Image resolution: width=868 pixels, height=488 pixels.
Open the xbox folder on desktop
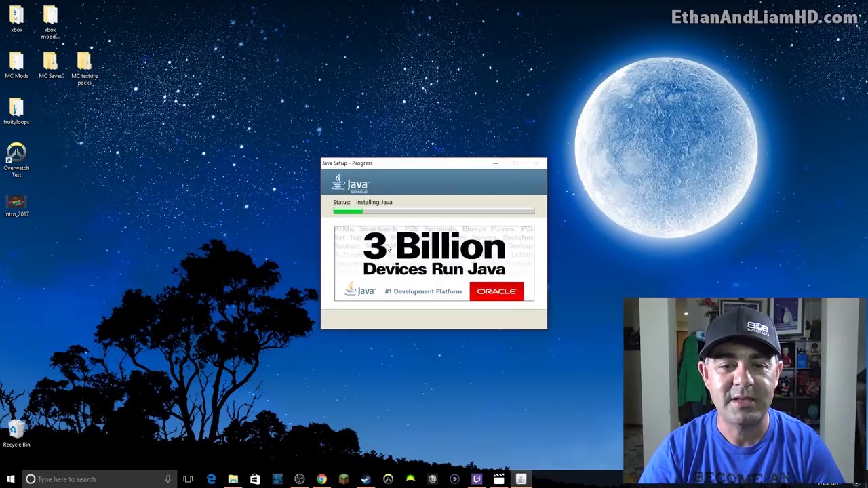click(x=16, y=18)
